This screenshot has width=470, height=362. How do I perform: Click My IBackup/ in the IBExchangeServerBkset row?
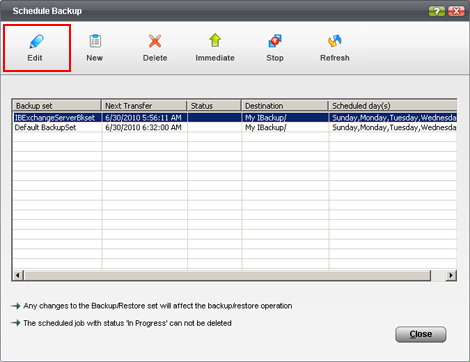pos(285,118)
